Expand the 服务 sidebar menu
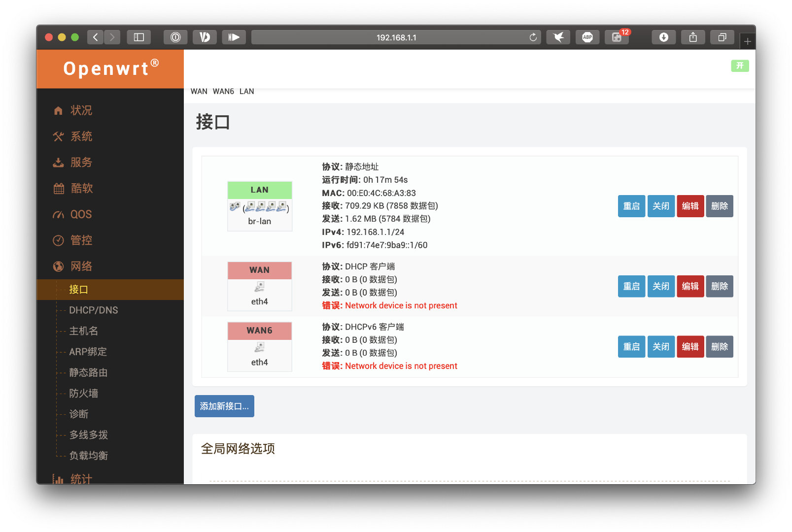Screen dimensions: 792x532 (81, 163)
